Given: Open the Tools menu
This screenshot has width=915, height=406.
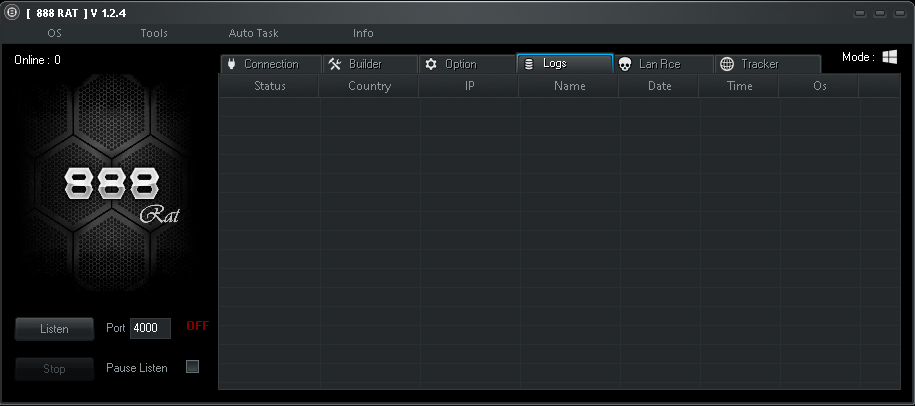Looking at the screenshot, I should [154, 33].
